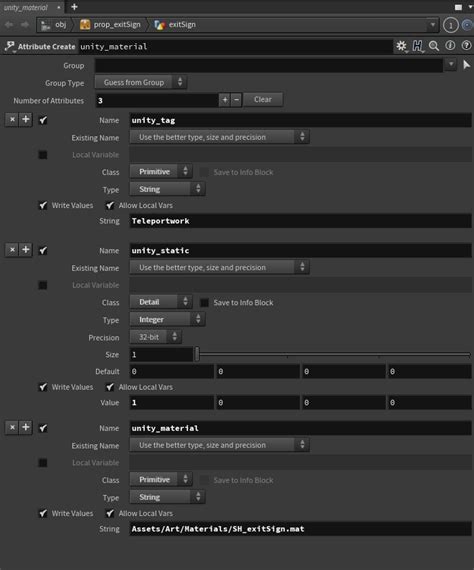Image resolution: width=474 pixels, height=570 pixels.
Task: Open Group field dropdown arrow
Action: (x=451, y=65)
